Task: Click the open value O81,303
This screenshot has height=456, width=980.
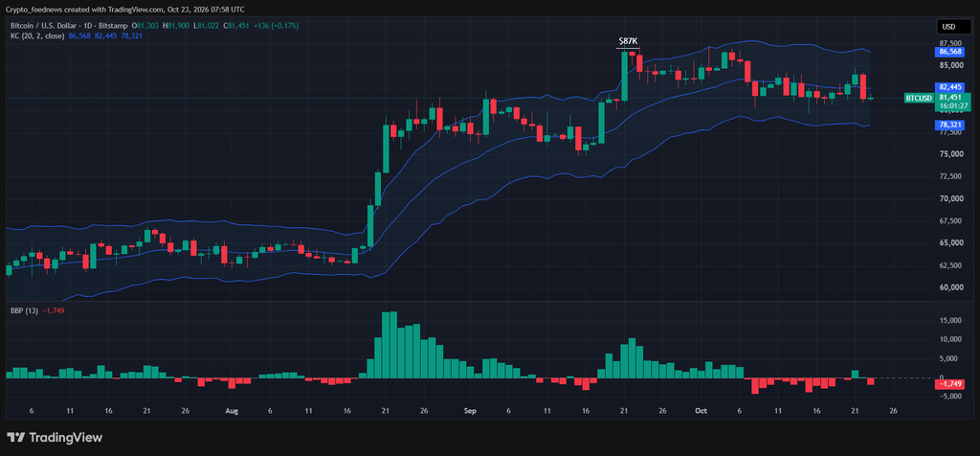Action: [145, 26]
